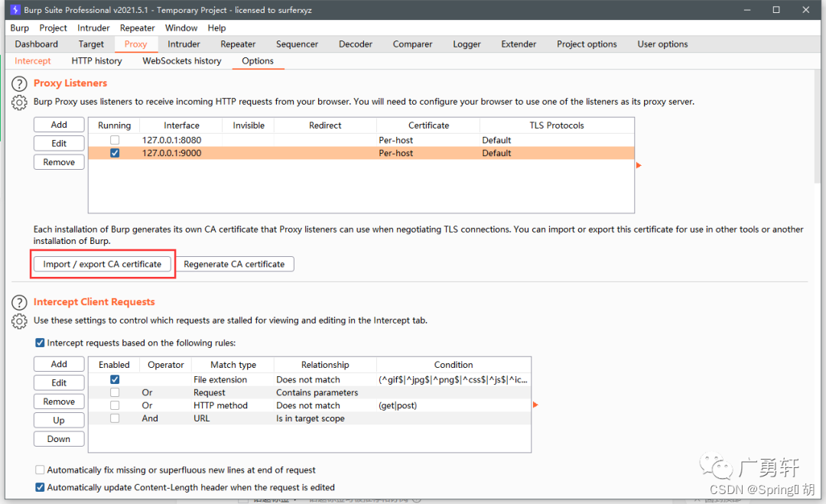Open the Window menu
The width and height of the screenshot is (826, 504).
click(x=181, y=28)
